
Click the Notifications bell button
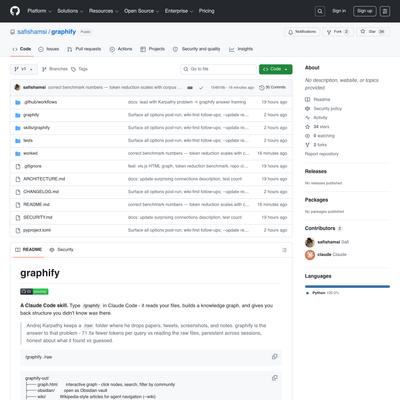pos(302,32)
